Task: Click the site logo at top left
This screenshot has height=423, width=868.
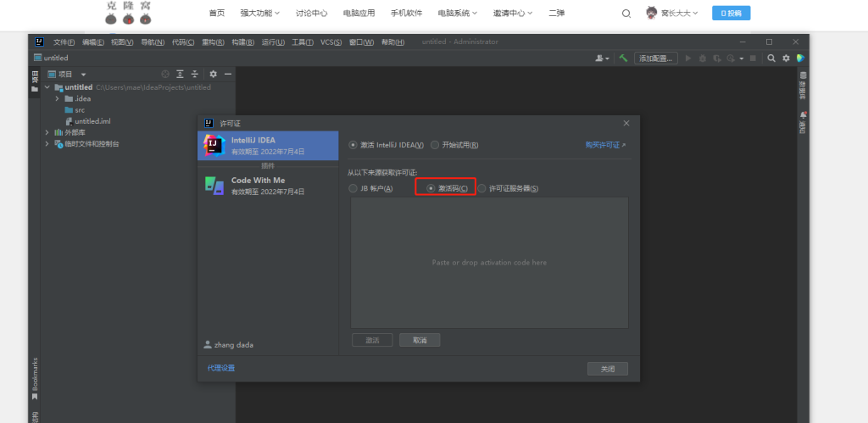Action: [x=129, y=13]
